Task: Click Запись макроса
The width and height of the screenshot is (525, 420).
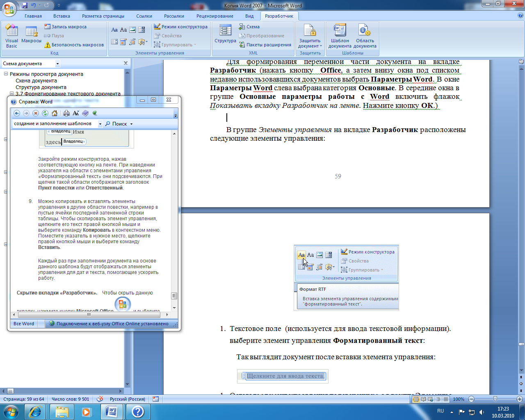Action: click(x=66, y=27)
